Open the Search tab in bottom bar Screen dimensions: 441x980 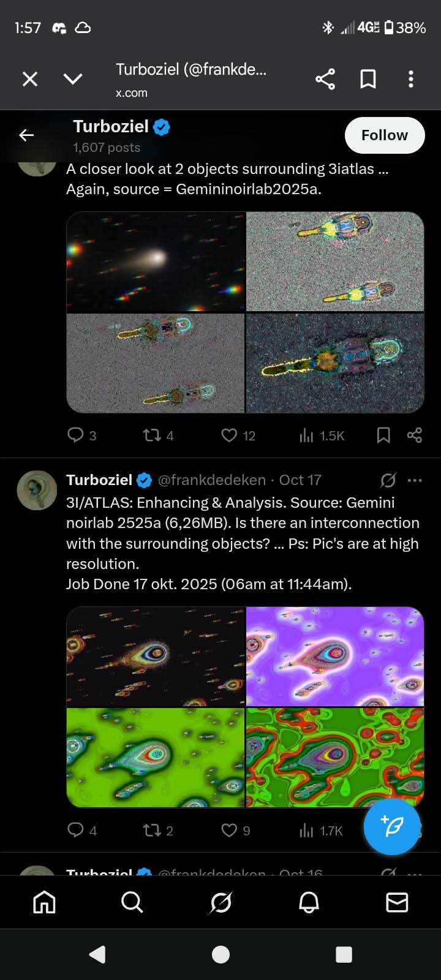132,902
